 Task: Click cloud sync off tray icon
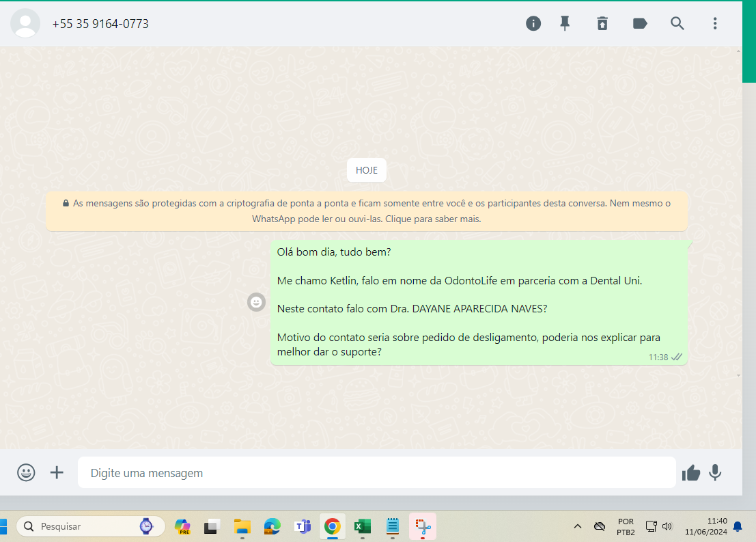point(600,526)
